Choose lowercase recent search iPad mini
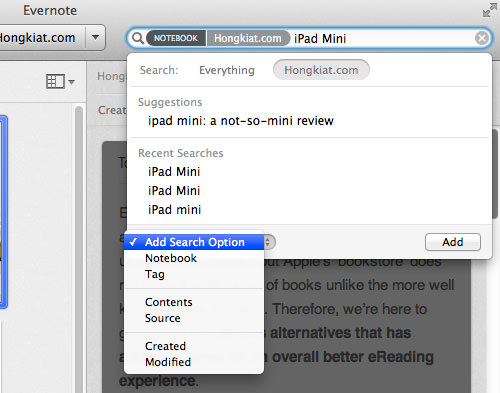The width and height of the screenshot is (500, 393). click(x=174, y=210)
